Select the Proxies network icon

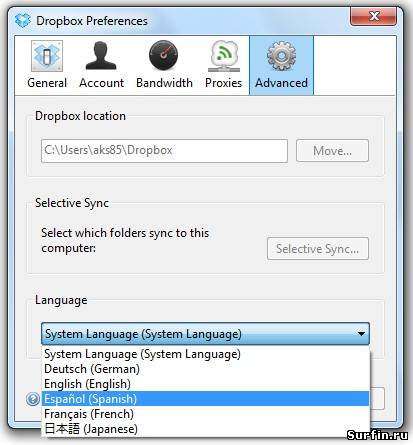pos(224,56)
